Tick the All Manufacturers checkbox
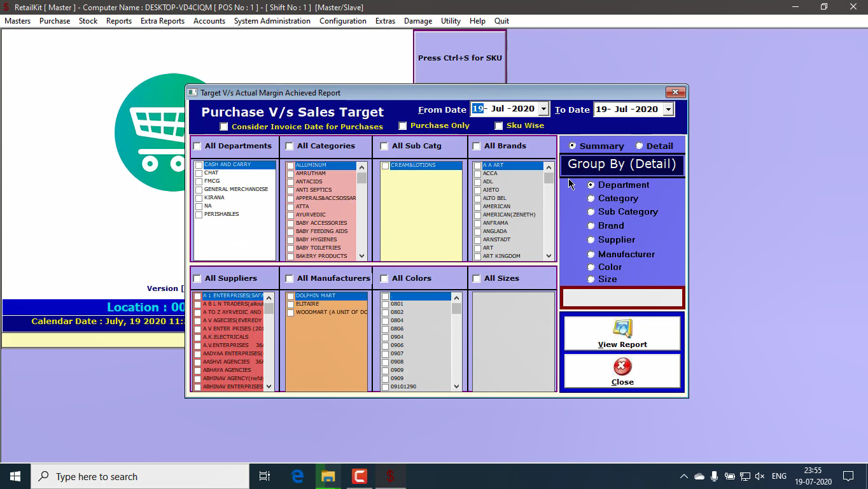Screen dimensions: 868x489 pyautogui.click(x=290, y=278)
